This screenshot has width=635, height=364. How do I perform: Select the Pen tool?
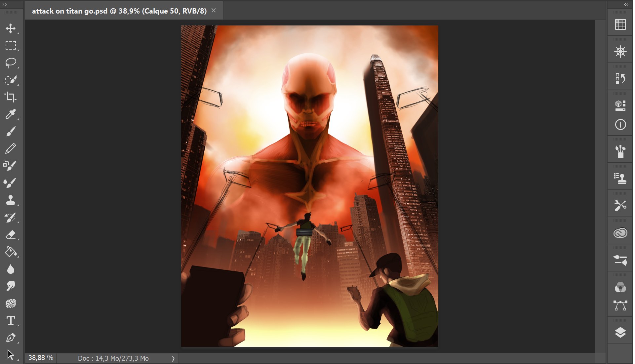pyautogui.click(x=11, y=338)
